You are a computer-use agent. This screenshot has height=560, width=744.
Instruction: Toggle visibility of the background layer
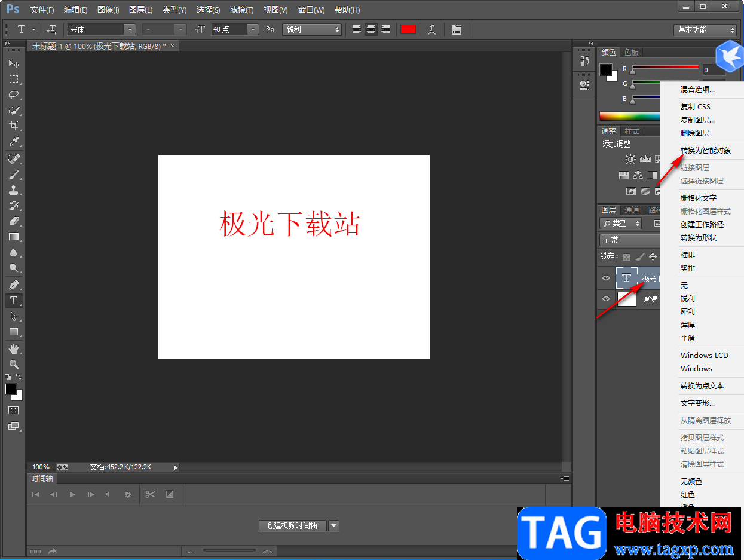pos(606,299)
